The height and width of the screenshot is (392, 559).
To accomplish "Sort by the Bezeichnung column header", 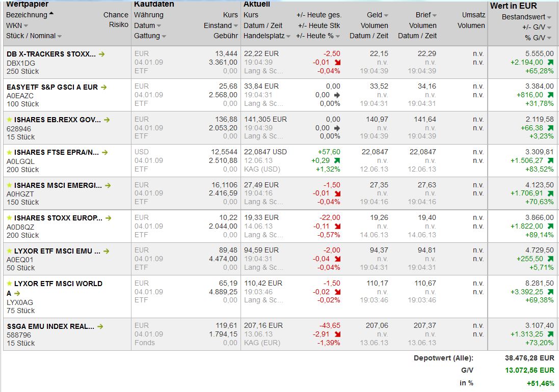I will (x=26, y=15).
